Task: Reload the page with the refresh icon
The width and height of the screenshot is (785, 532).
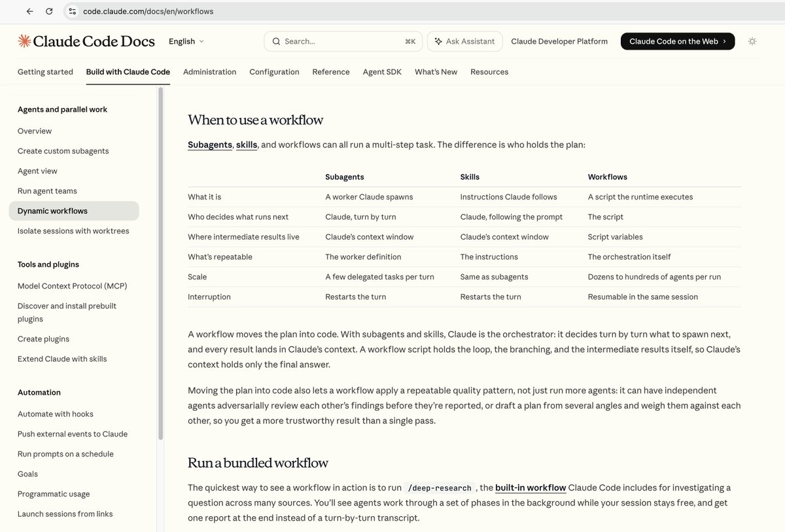Action: click(49, 11)
